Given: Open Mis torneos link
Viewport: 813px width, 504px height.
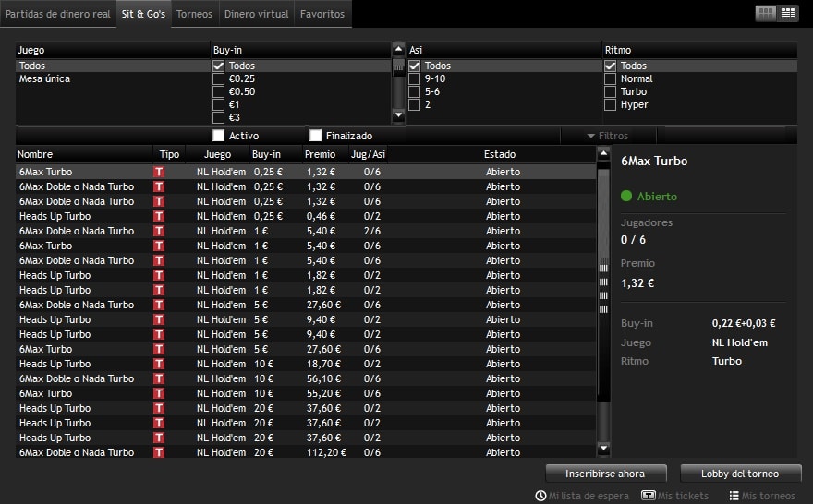Looking at the screenshot, I should 769,496.
